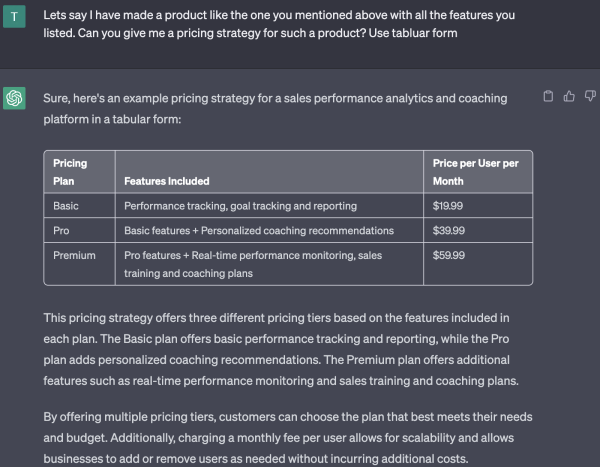The height and width of the screenshot is (467, 600).
Task: Click the $19.99 price cell
Action: point(449,206)
